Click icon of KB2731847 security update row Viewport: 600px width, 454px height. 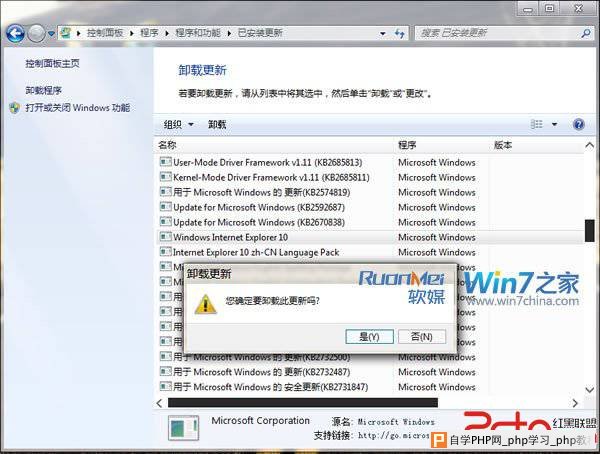click(165, 386)
